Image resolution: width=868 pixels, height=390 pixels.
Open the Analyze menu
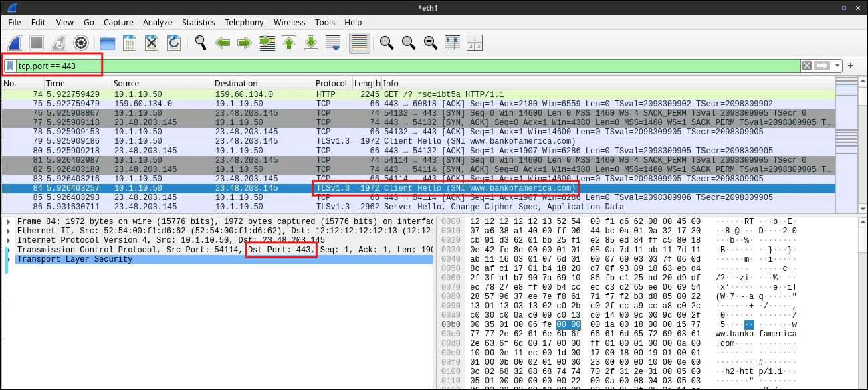[158, 23]
